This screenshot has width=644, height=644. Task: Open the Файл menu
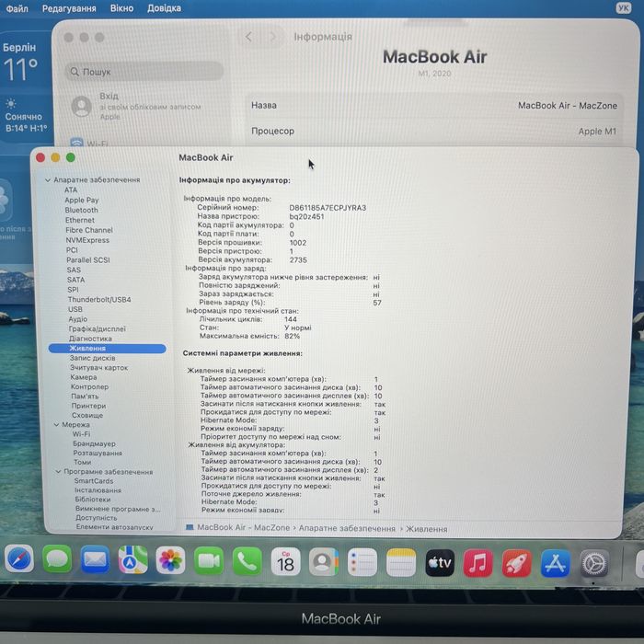tap(17, 8)
